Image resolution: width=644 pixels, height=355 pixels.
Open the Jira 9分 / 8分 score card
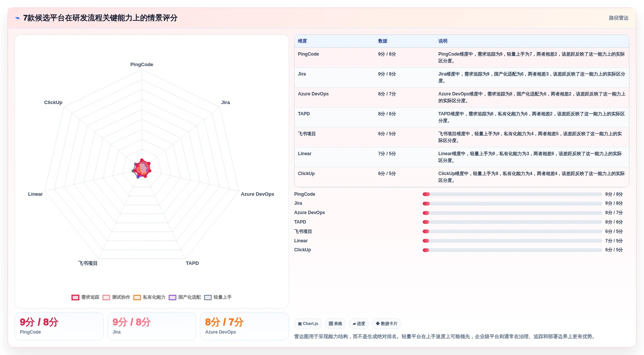click(x=152, y=326)
